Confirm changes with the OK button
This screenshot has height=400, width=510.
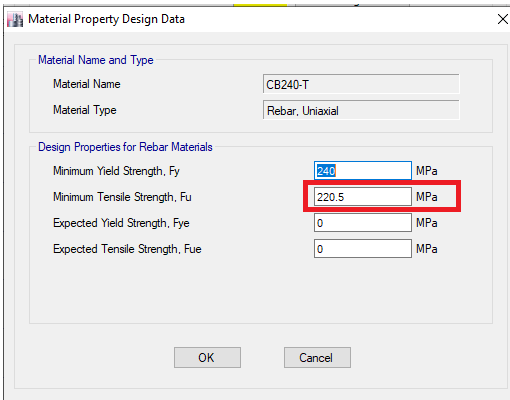pyautogui.click(x=207, y=358)
